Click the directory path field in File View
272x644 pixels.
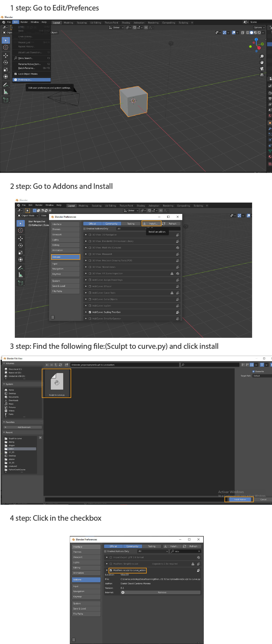click(125, 365)
